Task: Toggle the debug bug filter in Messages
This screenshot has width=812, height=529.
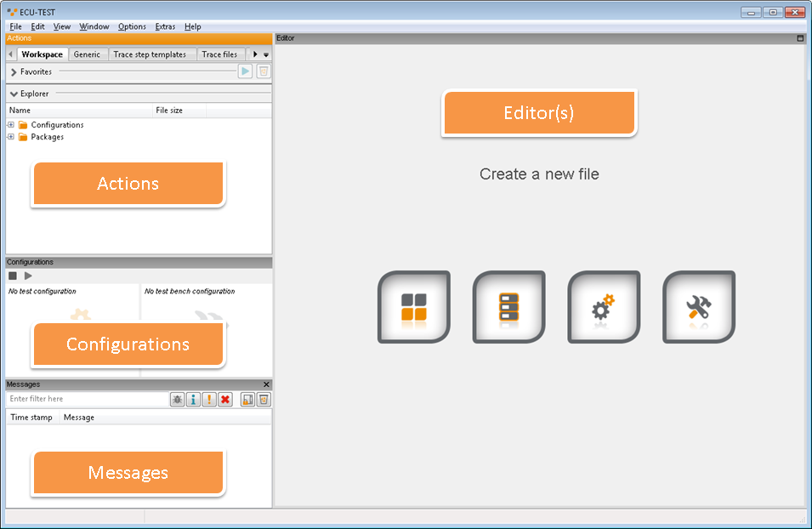Action: tap(178, 400)
